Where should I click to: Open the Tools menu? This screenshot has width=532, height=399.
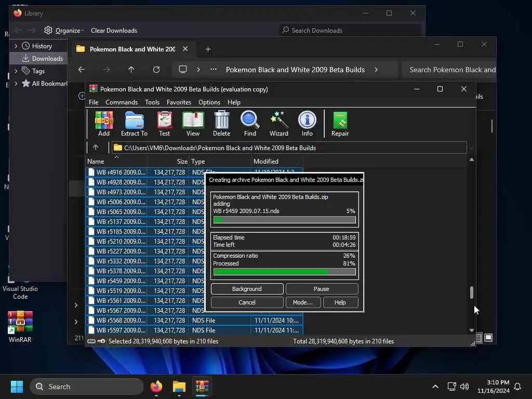coord(152,102)
